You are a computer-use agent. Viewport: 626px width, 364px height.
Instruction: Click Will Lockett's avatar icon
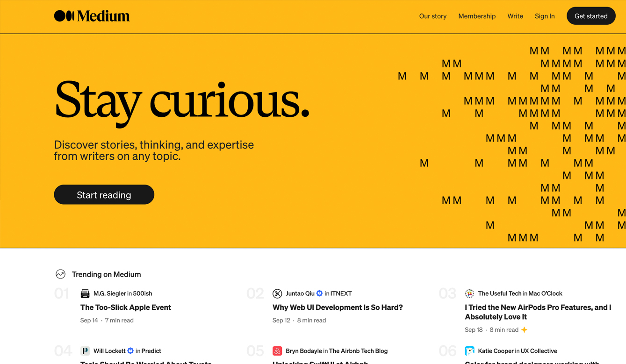[x=85, y=351]
